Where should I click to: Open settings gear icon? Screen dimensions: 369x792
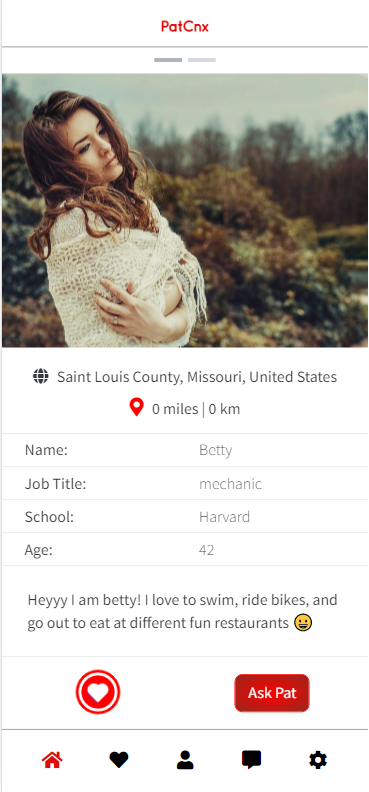pos(318,760)
